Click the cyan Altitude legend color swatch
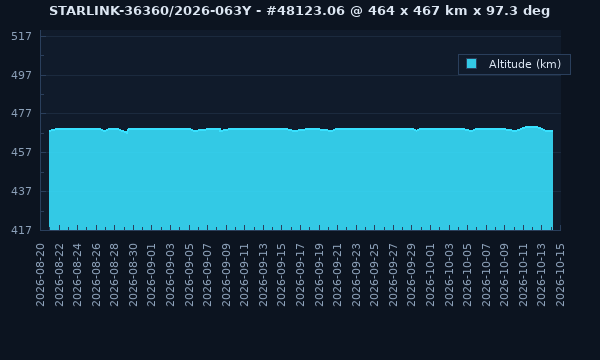 [471, 64]
